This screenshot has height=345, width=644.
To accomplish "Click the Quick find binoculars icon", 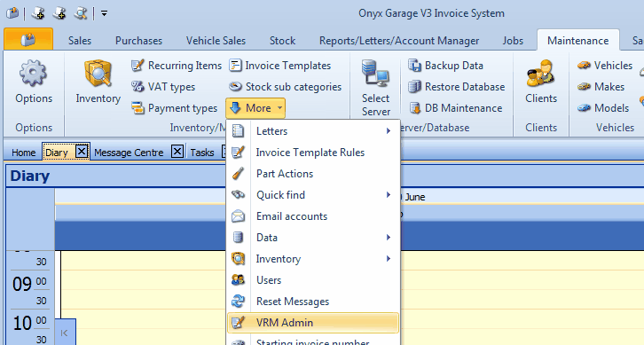I will pyautogui.click(x=239, y=195).
